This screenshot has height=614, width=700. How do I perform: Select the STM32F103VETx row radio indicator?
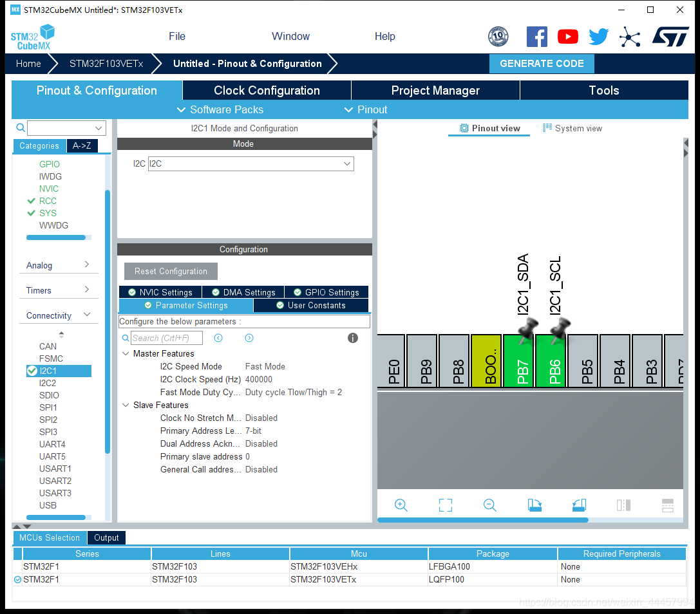pos(18,580)
